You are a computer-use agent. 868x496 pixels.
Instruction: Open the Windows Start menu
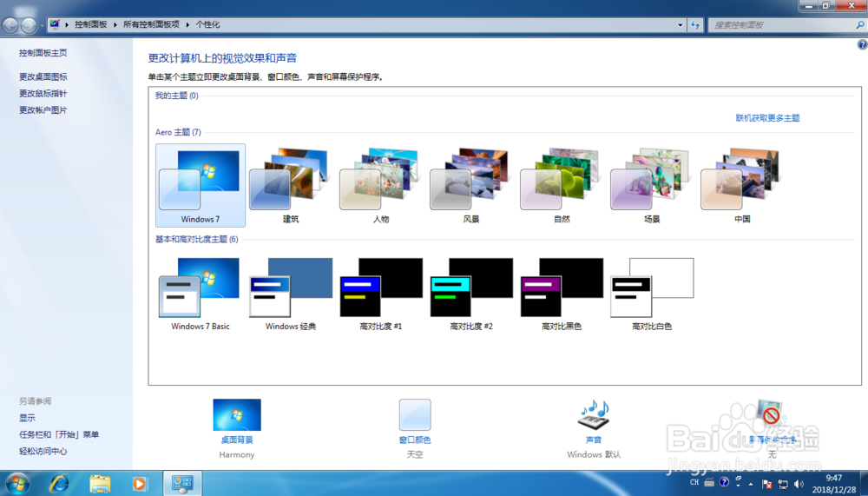point(17,483)
